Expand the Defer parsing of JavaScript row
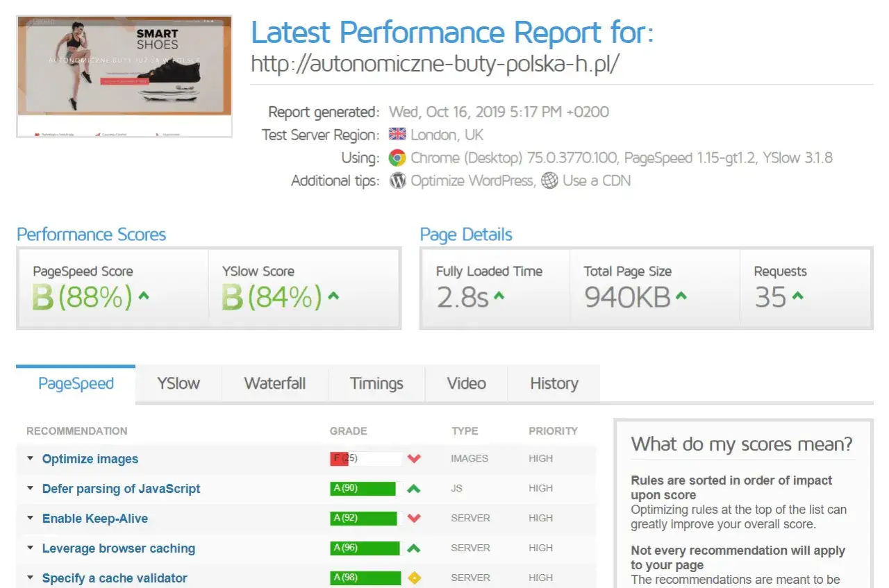Viewport: 889px width, 588px height. [x=31, y=489]
